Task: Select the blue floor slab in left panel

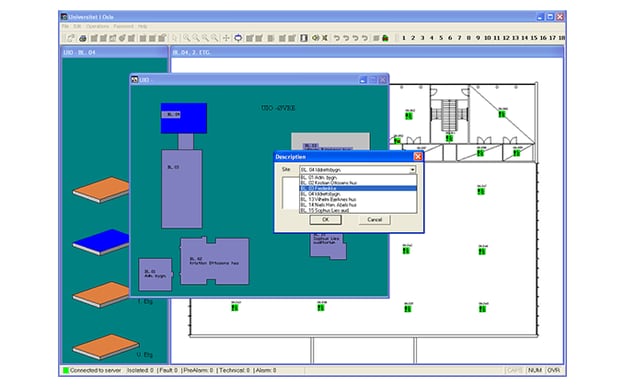Action: [x=101, y=242]
